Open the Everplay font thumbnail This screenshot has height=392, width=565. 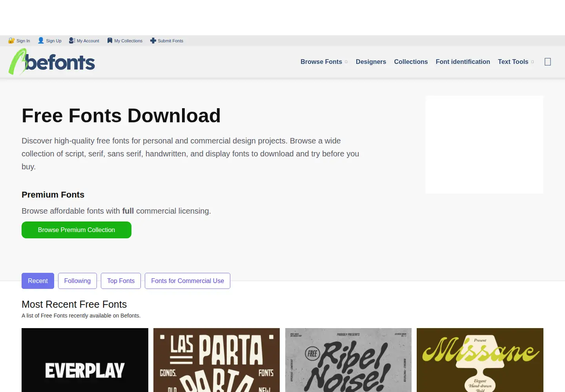pos(85,360)
